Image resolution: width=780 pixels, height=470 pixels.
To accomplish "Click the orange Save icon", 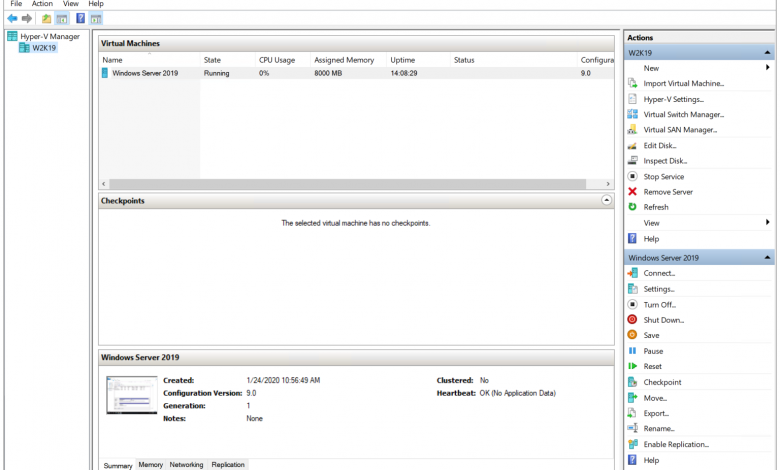I will click(x=632, y=335).
